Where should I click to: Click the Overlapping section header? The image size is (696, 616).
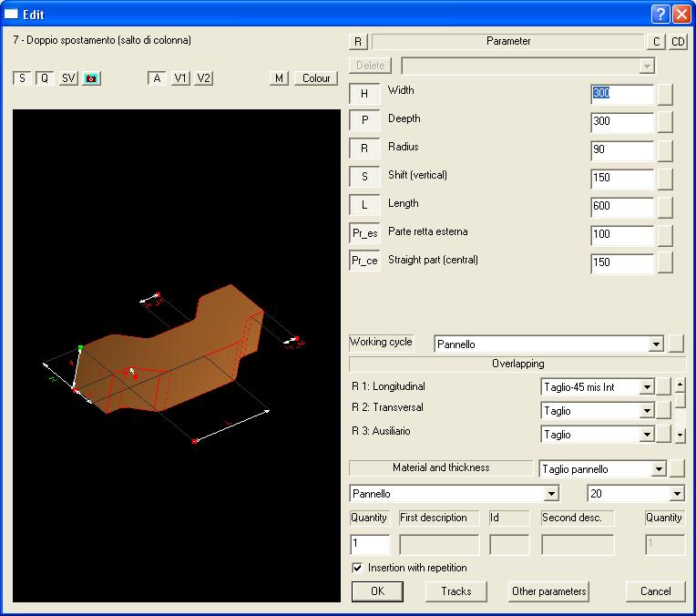point(517,364)
